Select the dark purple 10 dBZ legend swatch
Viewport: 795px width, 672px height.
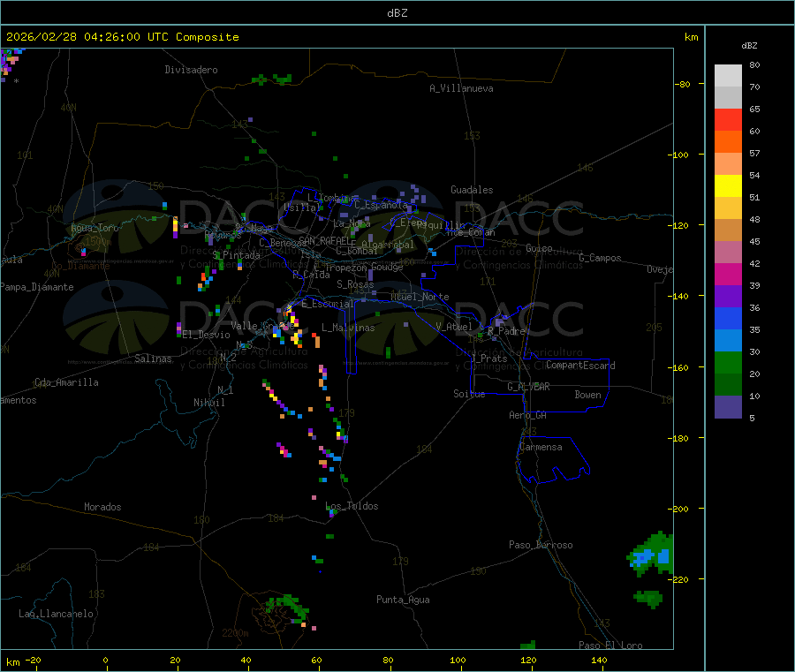click(728, 407)
